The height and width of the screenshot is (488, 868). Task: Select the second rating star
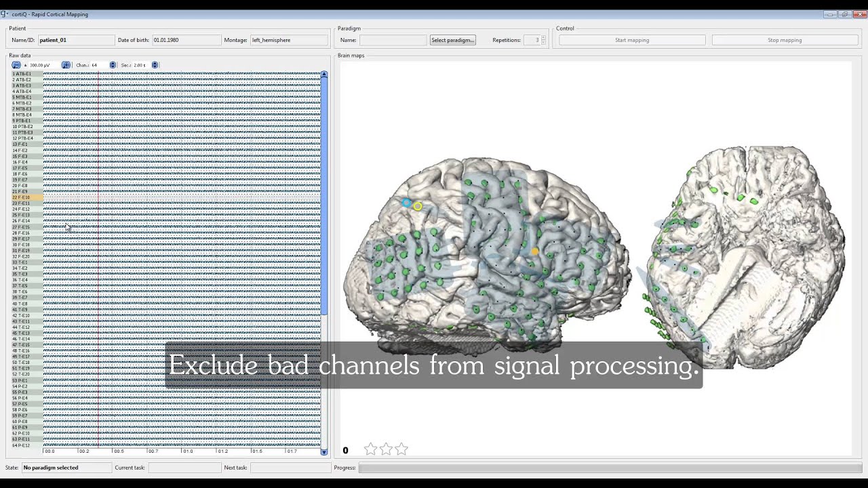pos(386,449)
